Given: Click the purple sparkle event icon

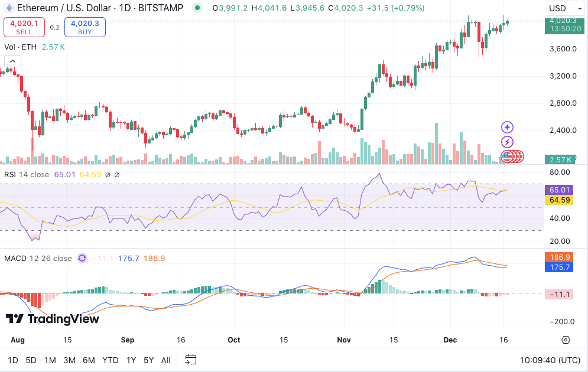Looking at the screenshot, I should (x=507, y=127).
